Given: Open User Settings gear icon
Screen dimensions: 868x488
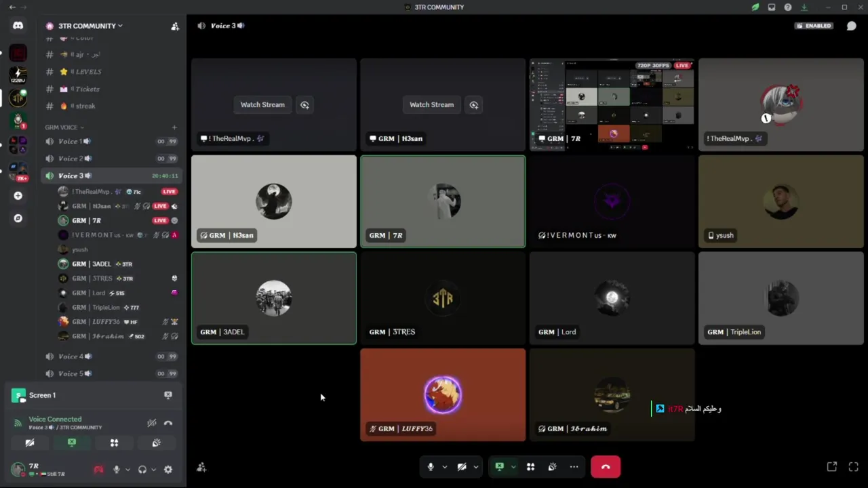Looking at the screenshot, I should tap(168, 469).
